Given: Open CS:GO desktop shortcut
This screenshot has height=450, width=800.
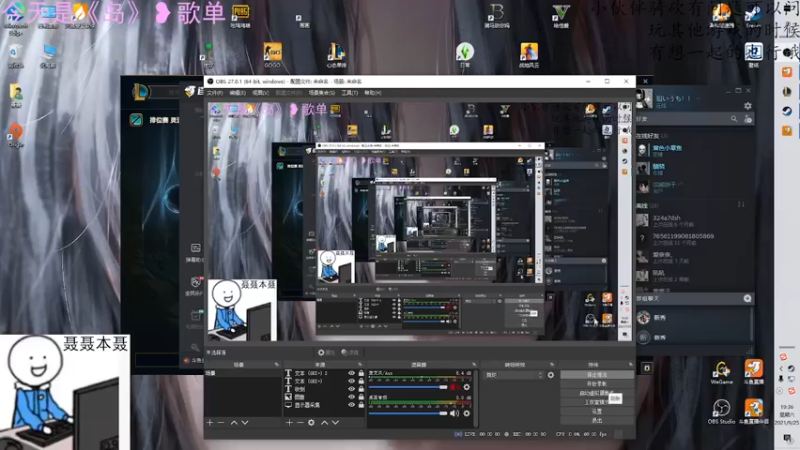Looking at the screenshot, I should [x=272, y=55].
